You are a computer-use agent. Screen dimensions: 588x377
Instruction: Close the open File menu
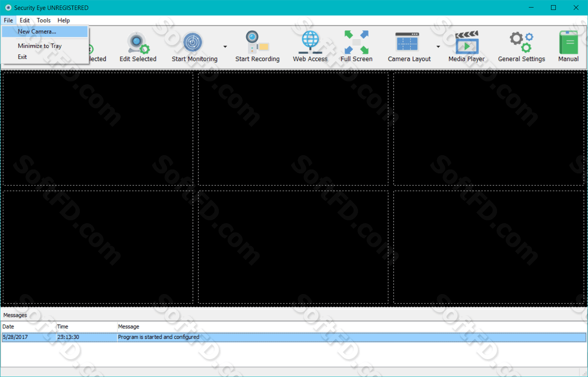point(8,20)
